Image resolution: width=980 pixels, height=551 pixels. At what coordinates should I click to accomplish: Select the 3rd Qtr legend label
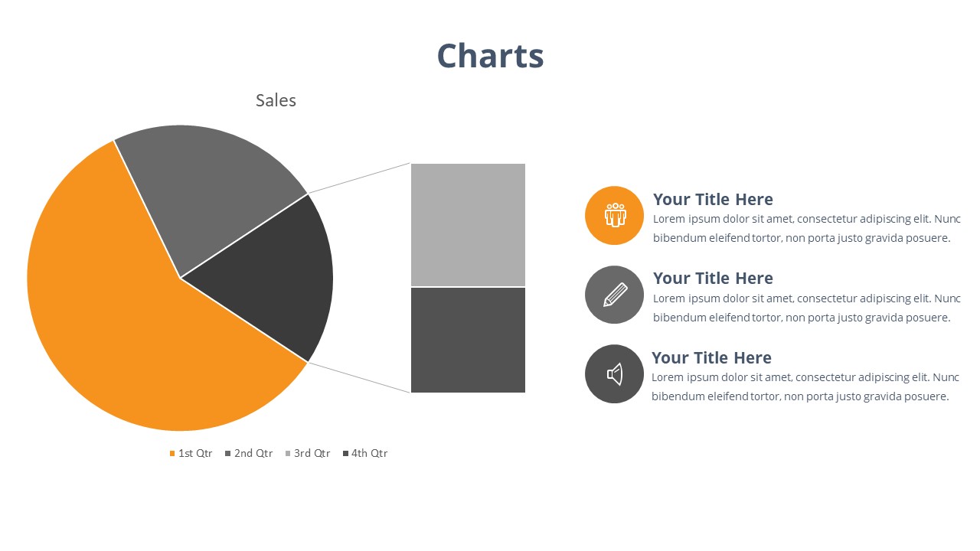click(x=312, y=453)
